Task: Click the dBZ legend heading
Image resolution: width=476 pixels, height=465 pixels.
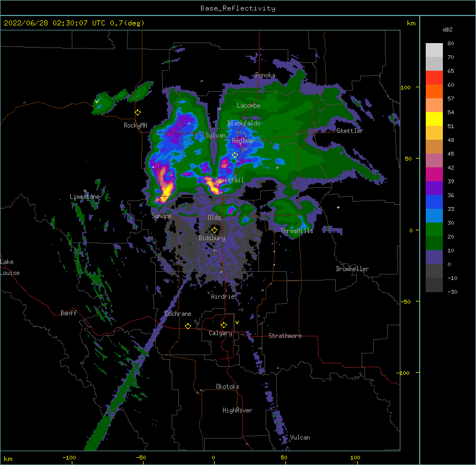Action: (447, 30)
